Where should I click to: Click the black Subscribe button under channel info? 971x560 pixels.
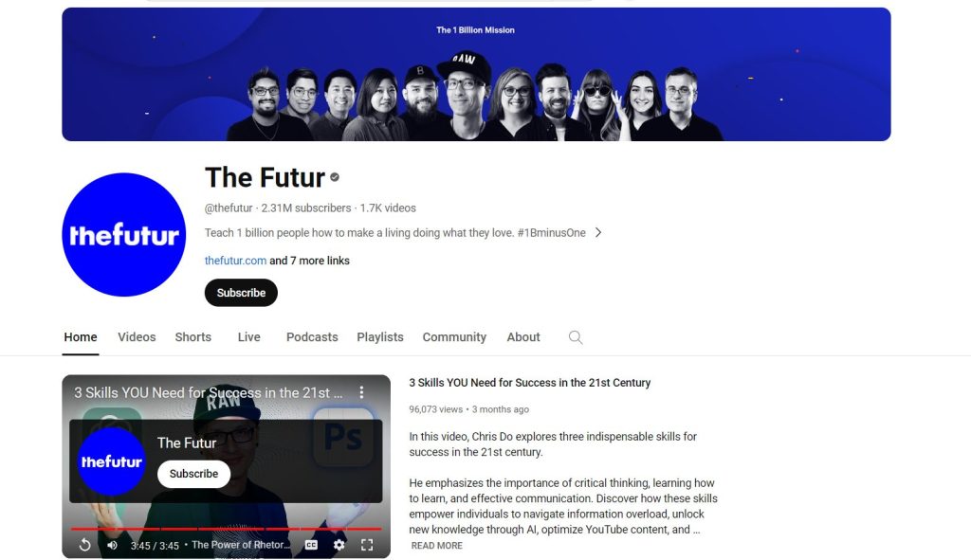(241, 293)
